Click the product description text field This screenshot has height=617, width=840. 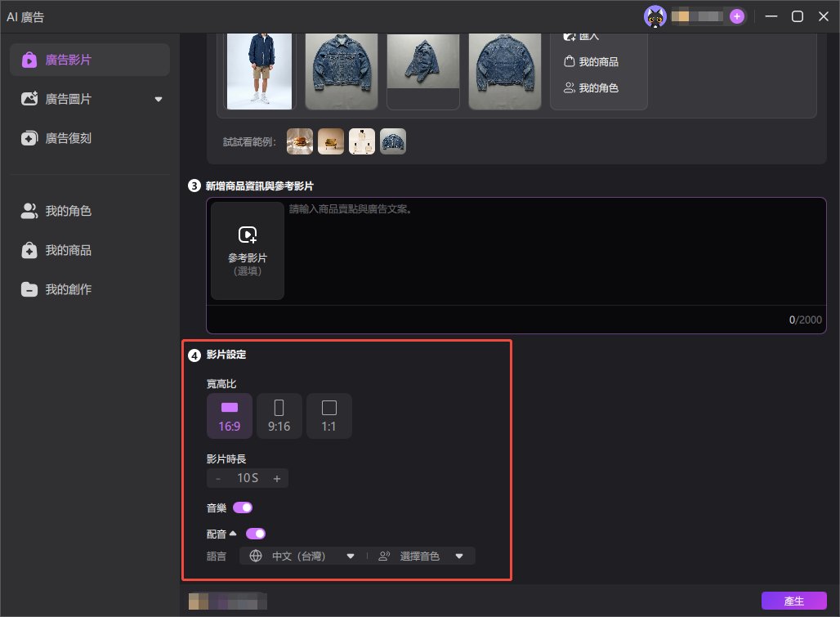click(x=556, y=252)
